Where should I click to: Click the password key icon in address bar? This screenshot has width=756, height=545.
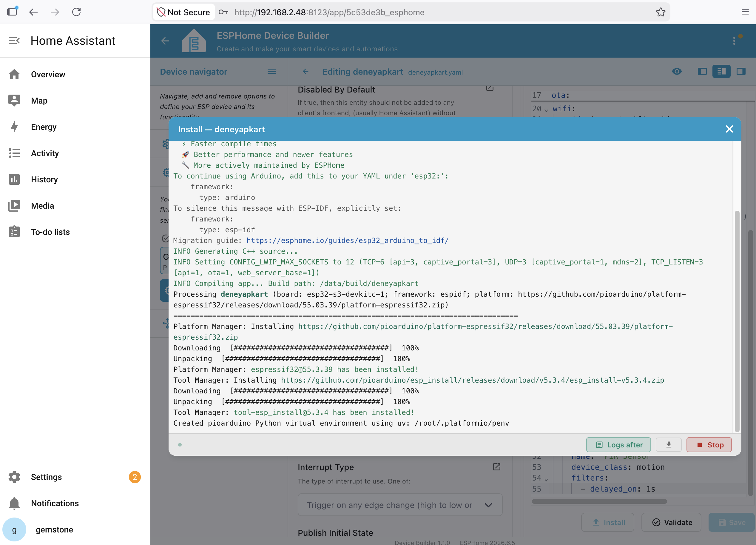pos(223,12)
